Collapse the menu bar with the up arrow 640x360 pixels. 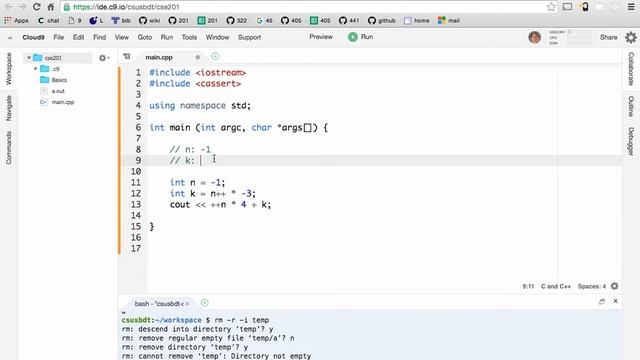coord(10,38)
